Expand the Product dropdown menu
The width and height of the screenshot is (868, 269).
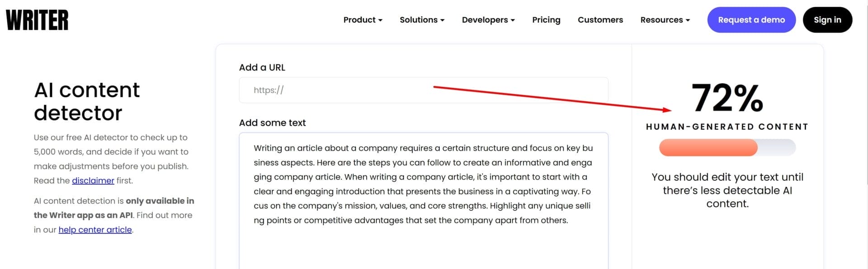[363, 20]
